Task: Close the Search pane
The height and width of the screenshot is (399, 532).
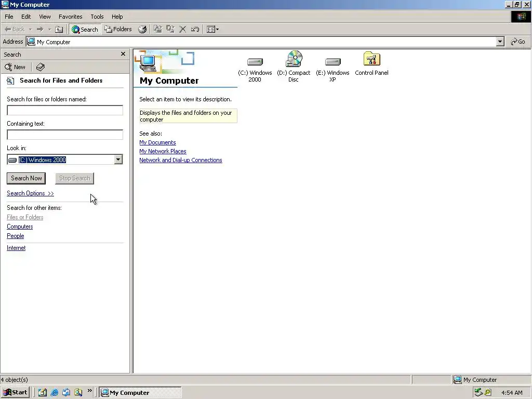Action: (123, 54)
